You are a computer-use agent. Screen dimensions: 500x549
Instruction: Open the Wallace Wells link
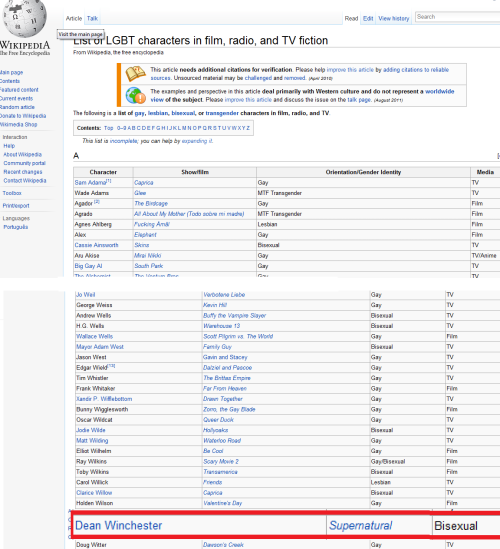(95, 337)
